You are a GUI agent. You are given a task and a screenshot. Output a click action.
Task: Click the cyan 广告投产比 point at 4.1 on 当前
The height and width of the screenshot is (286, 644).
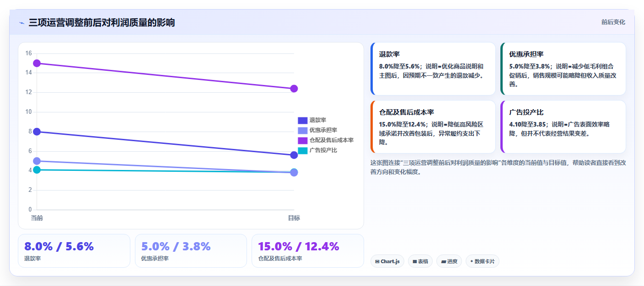pos(37,170)
